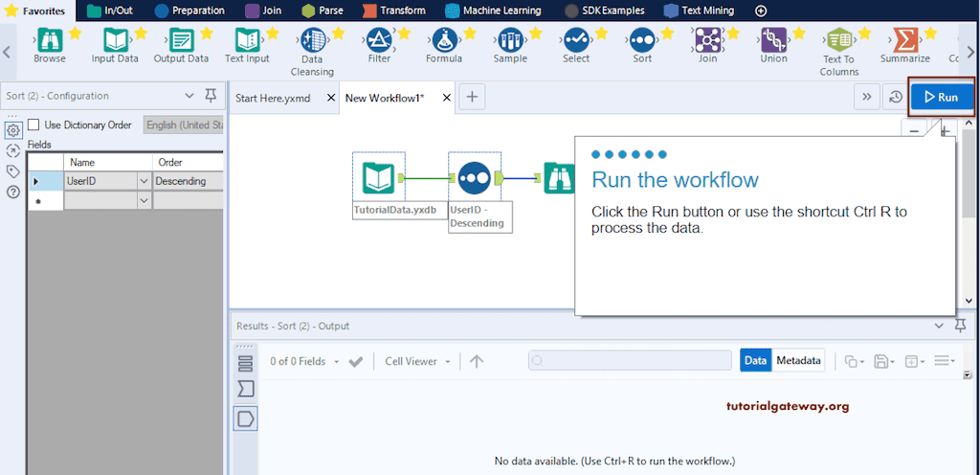Show output anchor data in Results
Image resolution: width=980 pixels, height=475 pixels.
tap(246, 418)
